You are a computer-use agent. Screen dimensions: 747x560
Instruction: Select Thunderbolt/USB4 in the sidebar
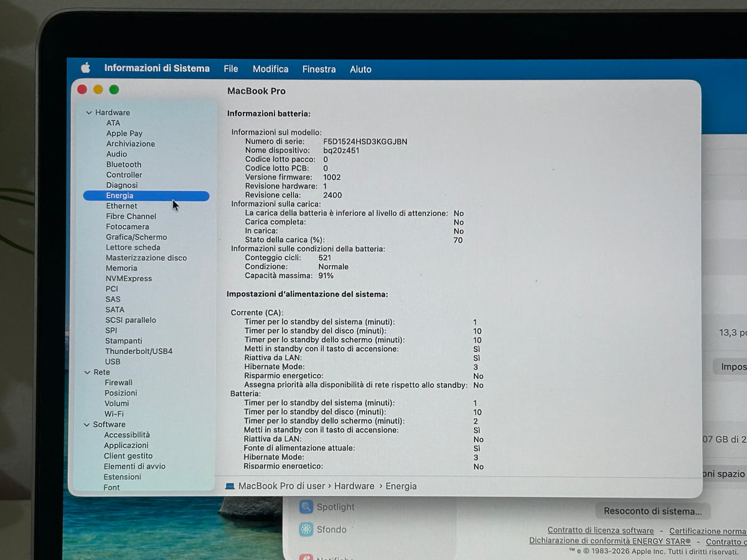pos(139,352)
